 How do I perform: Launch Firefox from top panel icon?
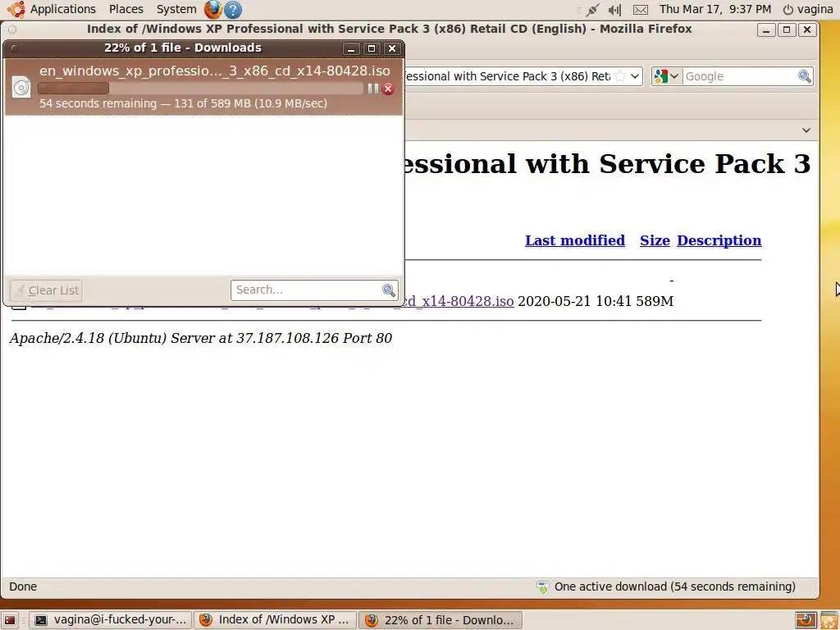click(212, 9)
